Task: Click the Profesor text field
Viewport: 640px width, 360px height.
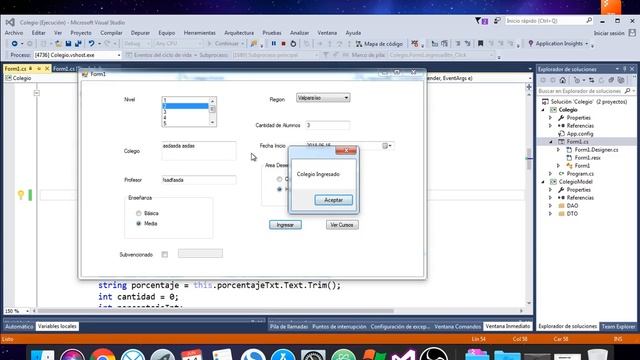Action: 199,180
